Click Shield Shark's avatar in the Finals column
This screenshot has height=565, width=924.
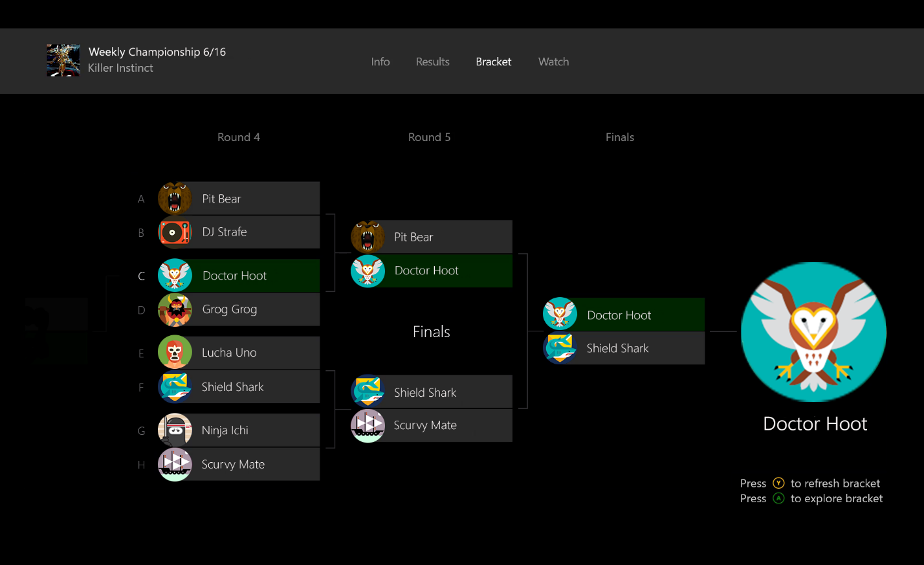(560, 348)
